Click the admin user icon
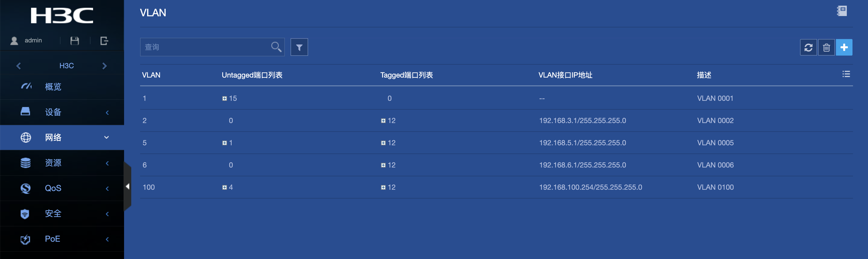 pos(14,41)
